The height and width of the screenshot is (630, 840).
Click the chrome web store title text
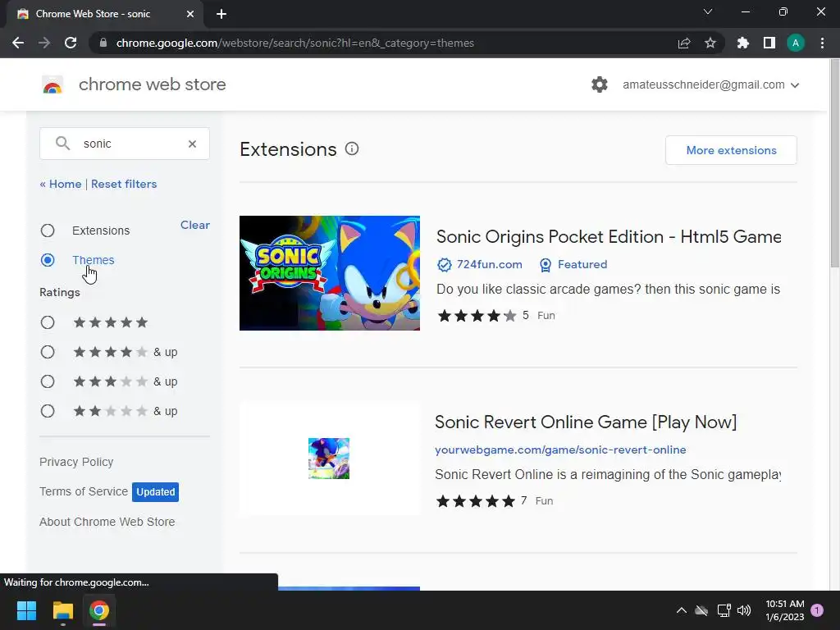pyautogui.click(x=152, y=84)
